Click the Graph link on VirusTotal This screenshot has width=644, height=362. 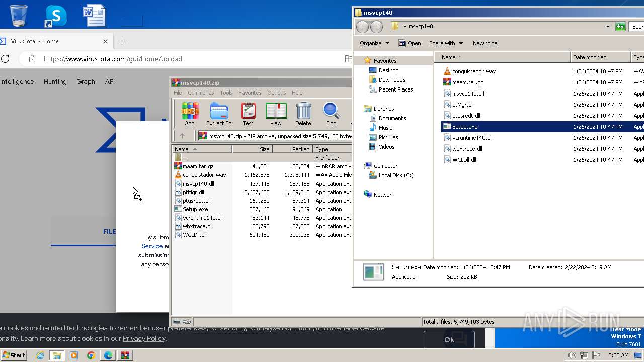tap(86, 81)
